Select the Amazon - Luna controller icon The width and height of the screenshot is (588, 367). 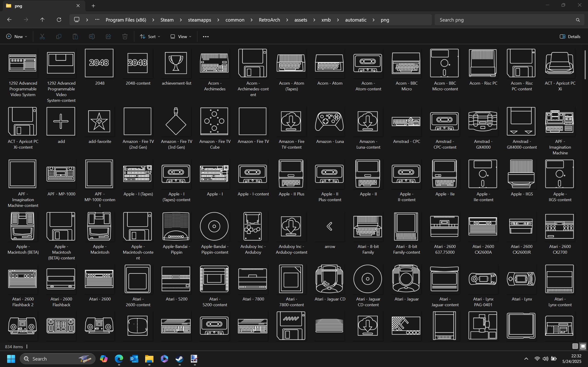(329, 121)
